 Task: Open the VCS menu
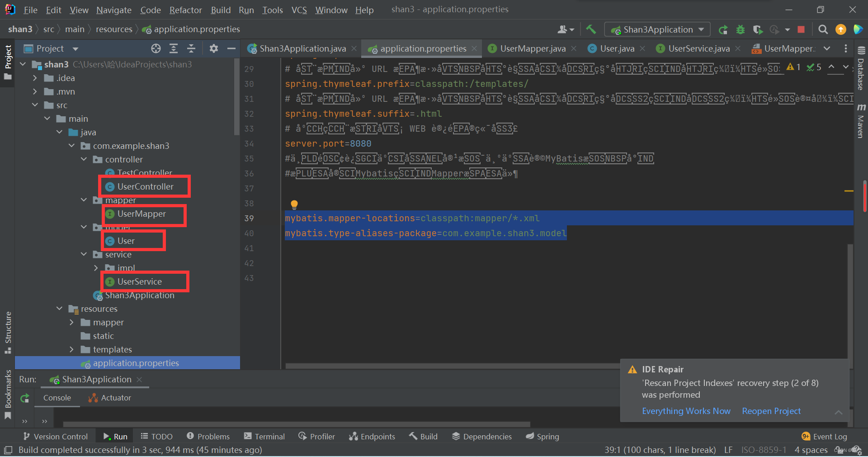299,10
